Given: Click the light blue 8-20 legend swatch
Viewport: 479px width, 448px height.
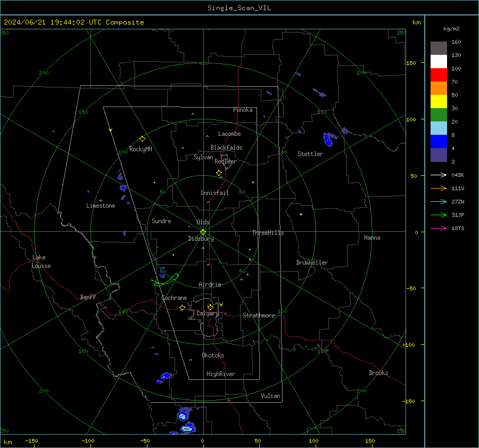Looking at the screenshot, I should point(439,128).
